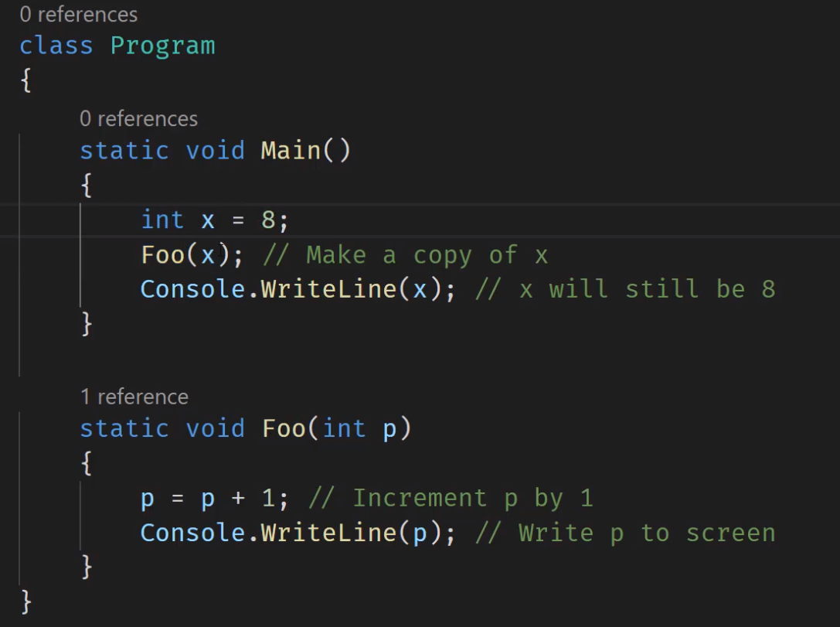Click the parameter p in Foo's signature

pos(390,429)
